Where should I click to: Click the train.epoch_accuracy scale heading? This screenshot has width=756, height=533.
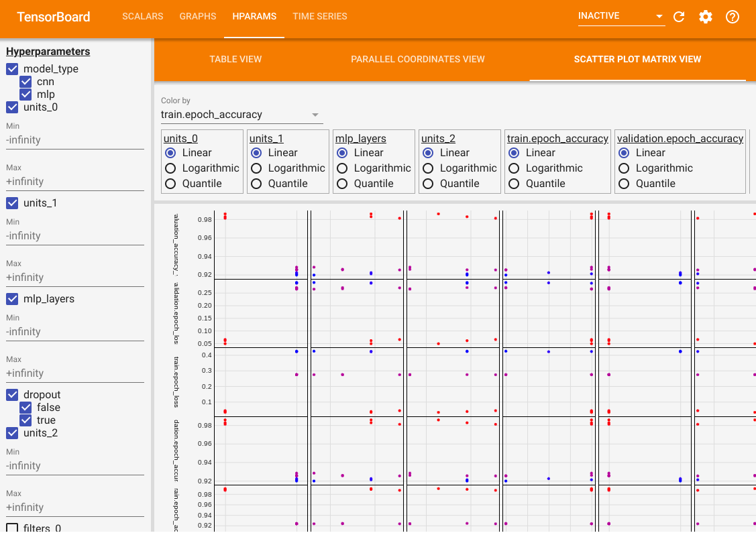[557, 139]
